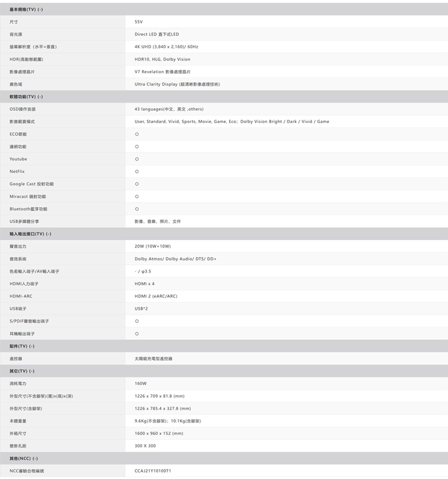Click the 'Google Cast 投射功能' row label
Screen dimensions: 448x479
tap(31, 184)
